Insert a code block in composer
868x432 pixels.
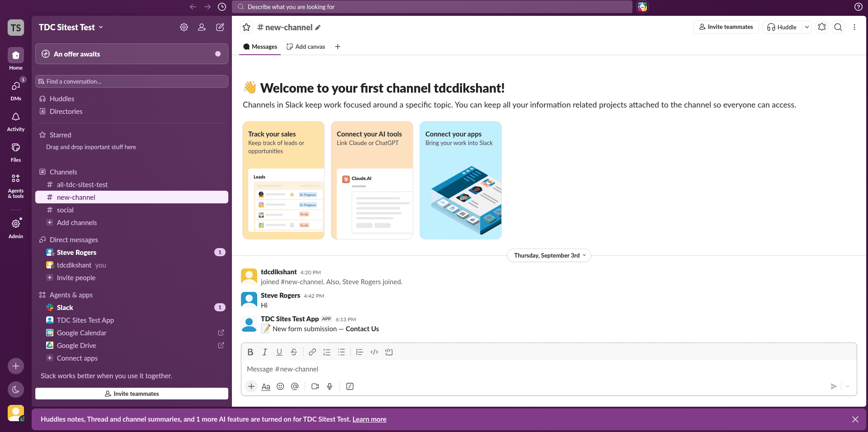[389, 352]
